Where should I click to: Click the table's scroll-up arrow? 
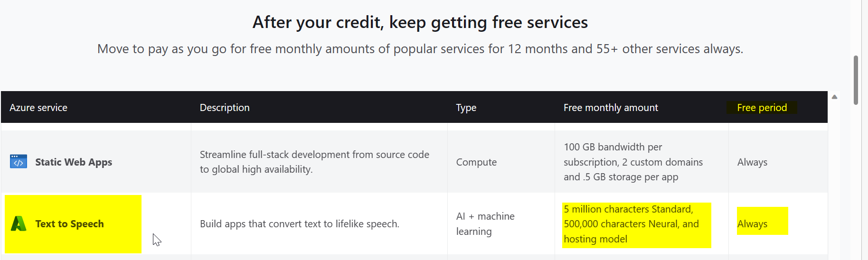(x=834, y=97)
